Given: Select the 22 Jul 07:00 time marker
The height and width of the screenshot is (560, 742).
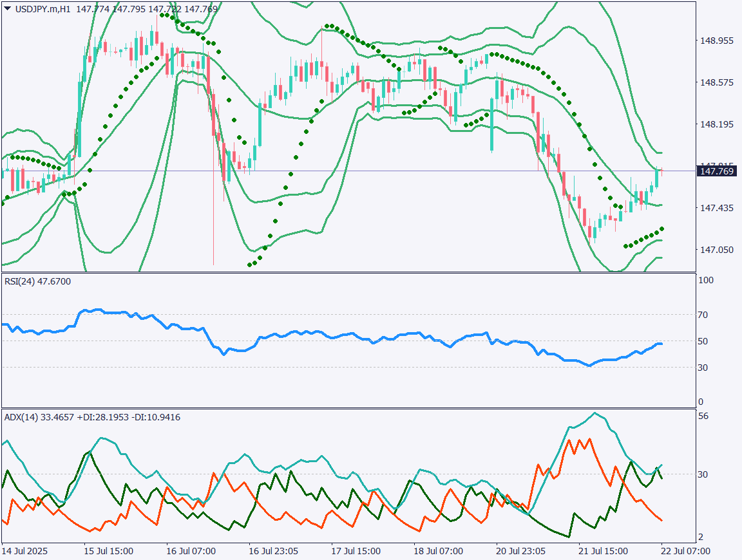Looking at the screenshot, I should click(685, 552).
